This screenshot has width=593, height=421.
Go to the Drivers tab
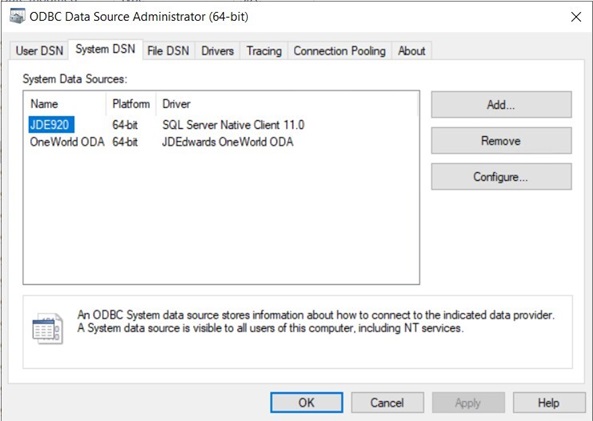[x=217, y=51]
